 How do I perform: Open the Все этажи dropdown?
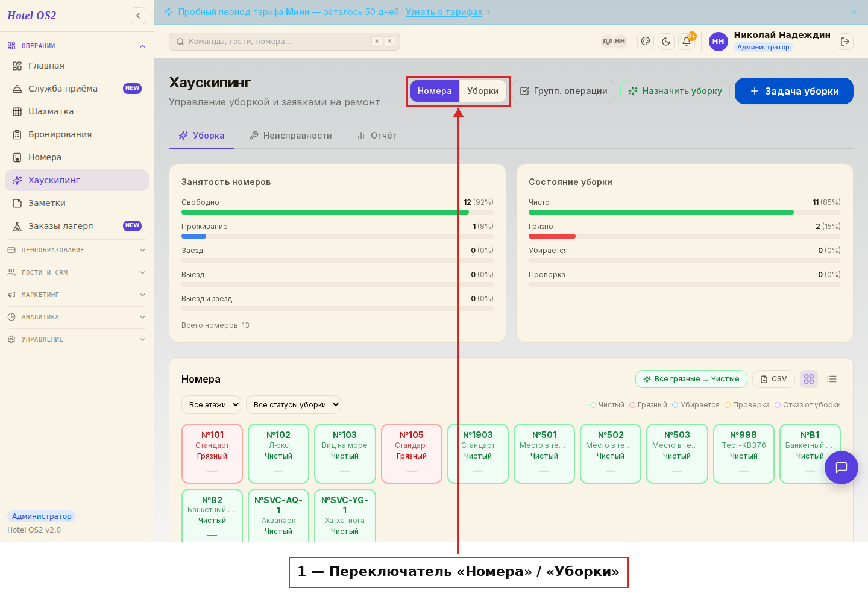pyautogui.click(x=211, y=405)
